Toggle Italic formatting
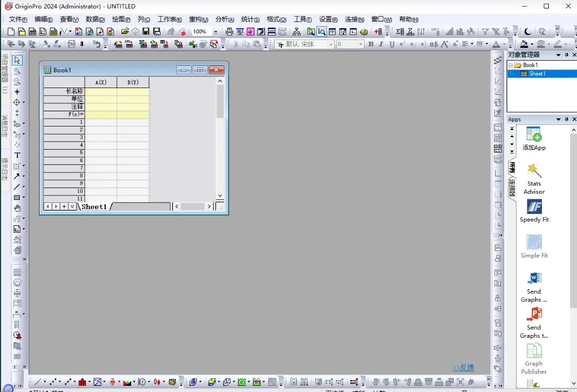577x392 pixels. pos(381,44)
